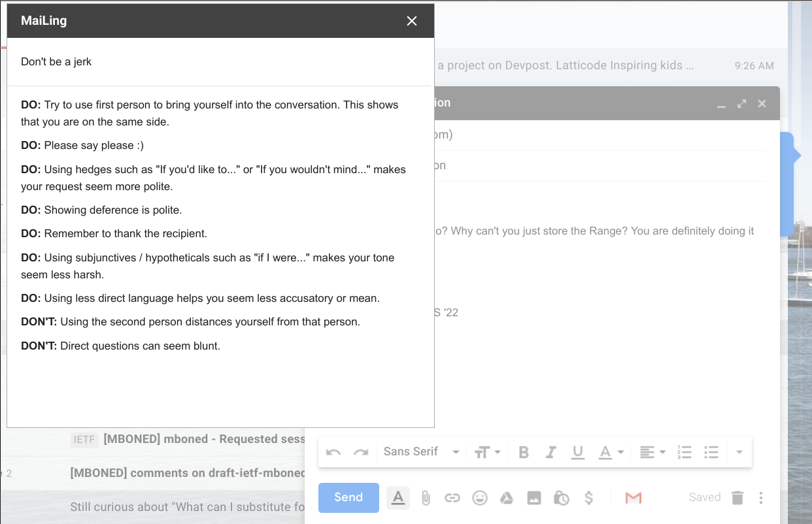Open '[MBONED] comments on draft-ietf-mboned' email
Viewport: 812px width, 524px height.
pos(188,472)
